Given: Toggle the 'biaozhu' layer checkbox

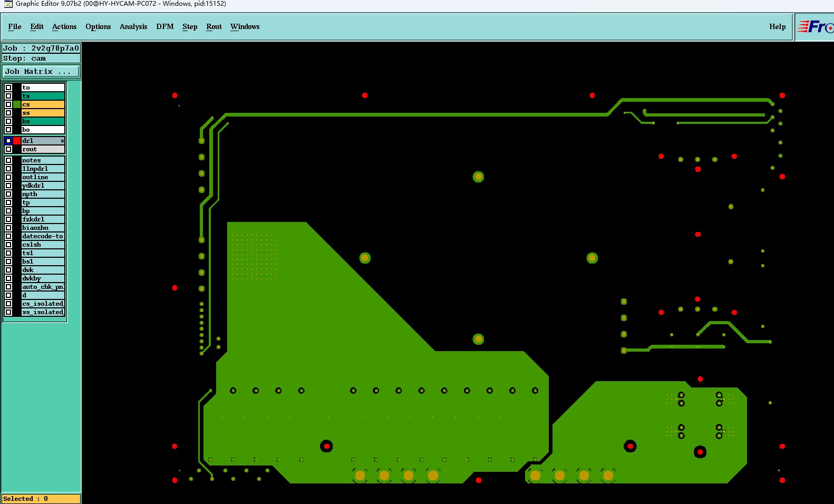Looking at the screenshot, I should (x=8, y=228).
